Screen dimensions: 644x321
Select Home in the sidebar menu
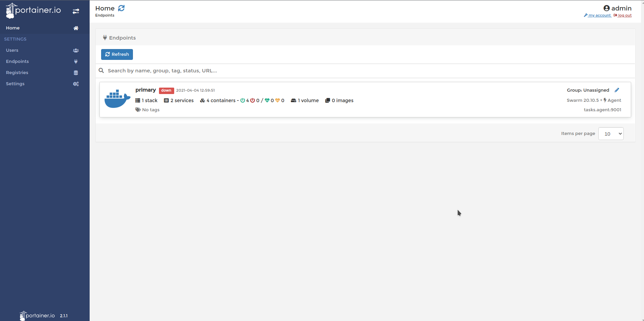pyautogui.click(x=13, y=28)
